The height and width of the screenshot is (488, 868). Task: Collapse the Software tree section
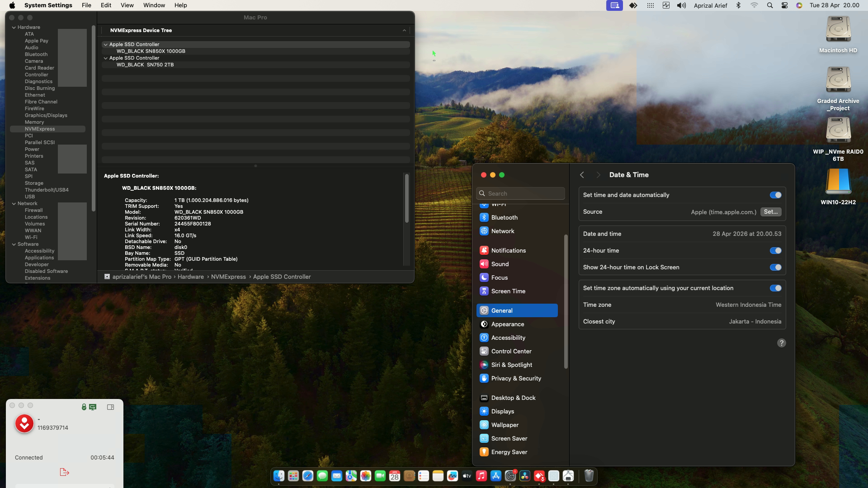click(14, 244)
